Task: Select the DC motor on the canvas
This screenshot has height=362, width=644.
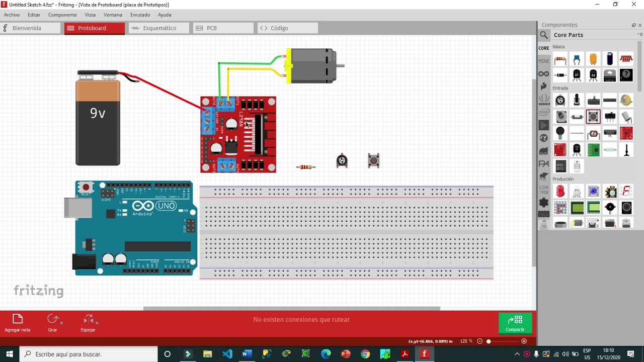Action: point(315,66)
